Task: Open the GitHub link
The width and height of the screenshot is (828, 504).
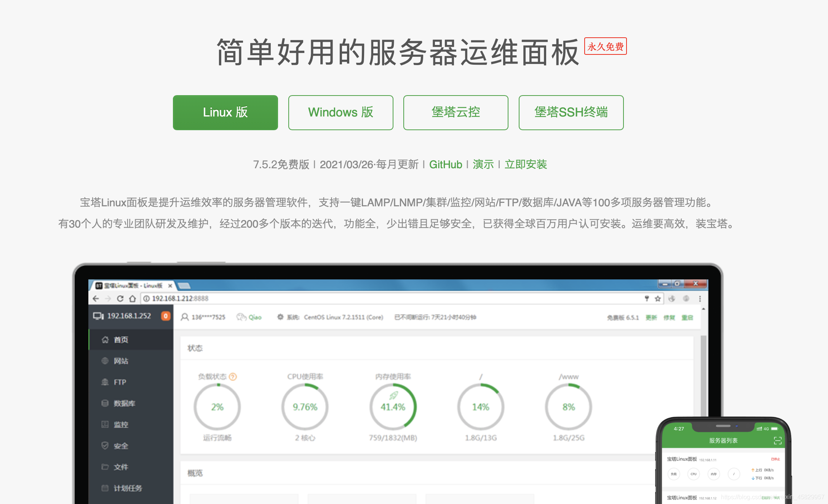Action: (446, 164)
